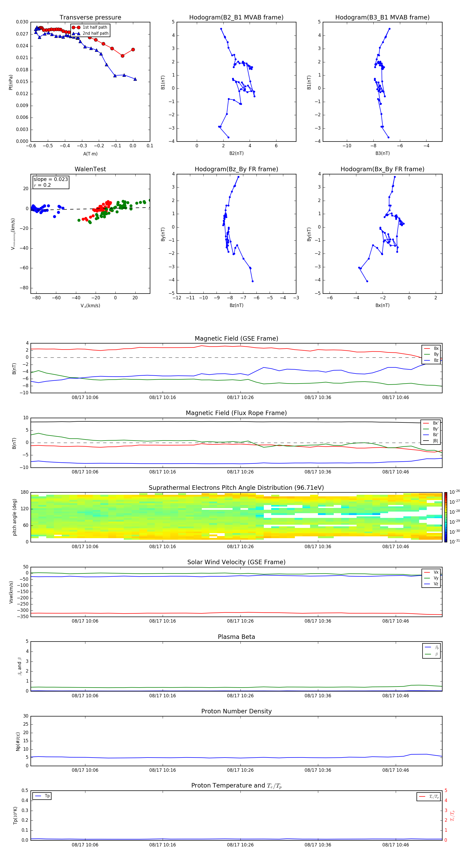
Task: Click '08/17 10:16' tick under Plasma Beta
Action: pyautogui.click(x=163, y=695)
